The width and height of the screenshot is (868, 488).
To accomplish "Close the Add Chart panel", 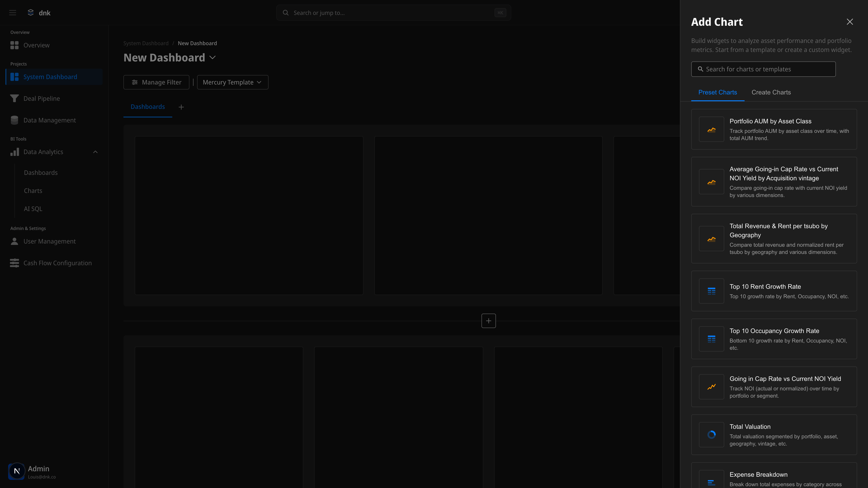I will (x=850, y=21).
